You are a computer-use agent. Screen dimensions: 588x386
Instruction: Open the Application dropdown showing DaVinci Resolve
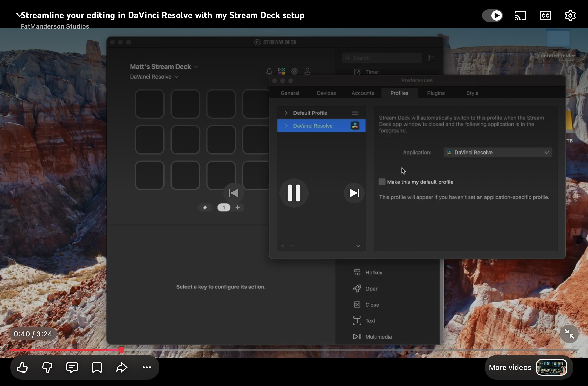click(x=498, y=153)
